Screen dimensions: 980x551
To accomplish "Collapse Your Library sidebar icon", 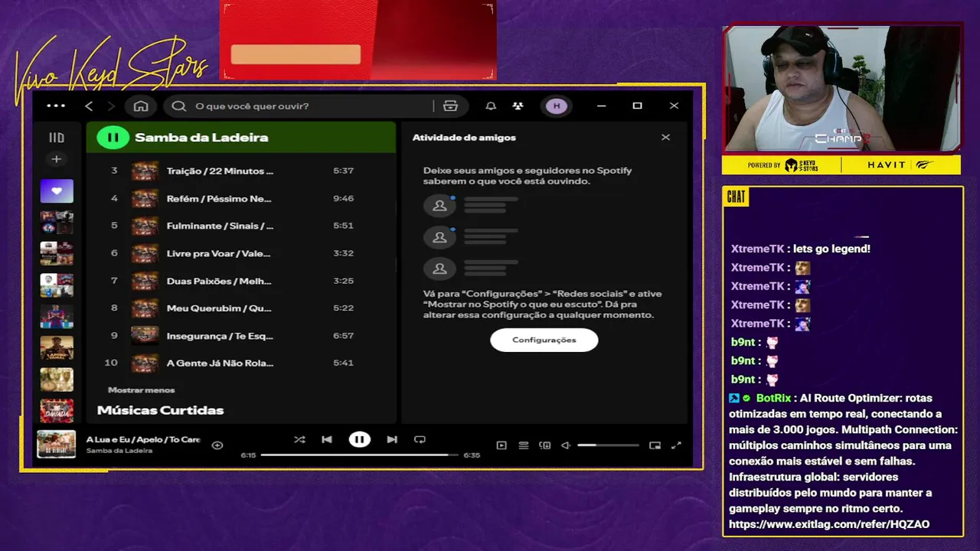I will [57, 138].
